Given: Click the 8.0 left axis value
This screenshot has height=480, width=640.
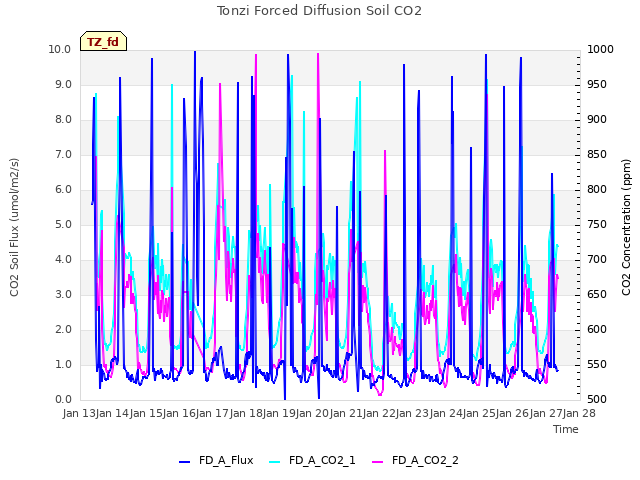Looking at the screenshot, I should point(63,120).
